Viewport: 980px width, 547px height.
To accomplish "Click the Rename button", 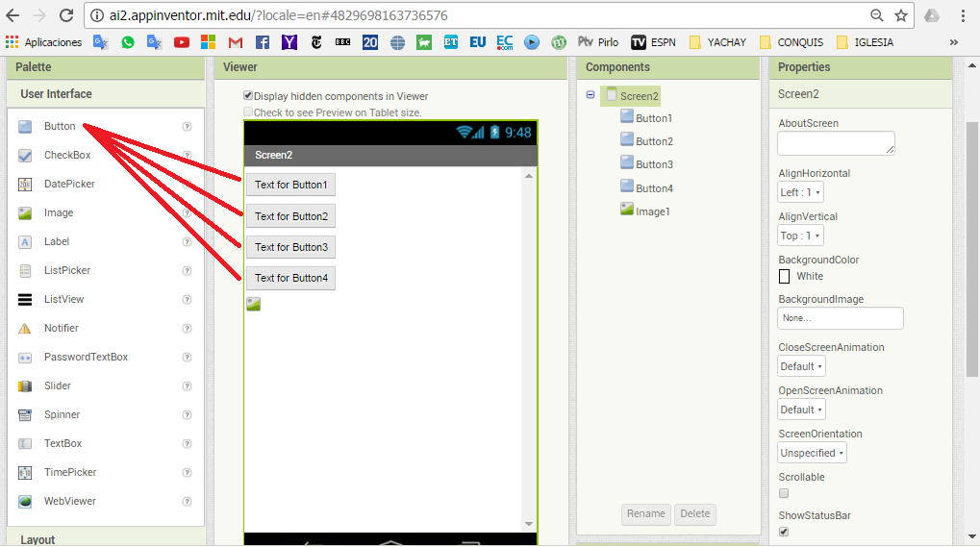I will pos(645,514).
